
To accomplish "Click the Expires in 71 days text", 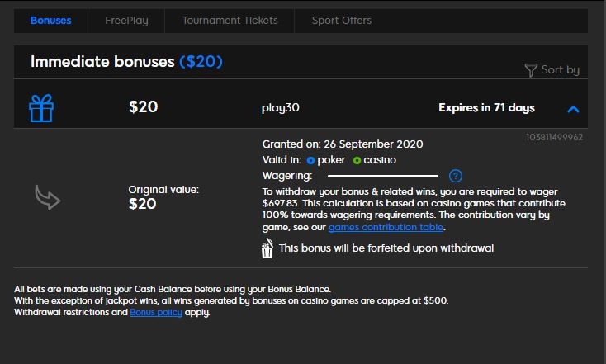I will point(486,108).
